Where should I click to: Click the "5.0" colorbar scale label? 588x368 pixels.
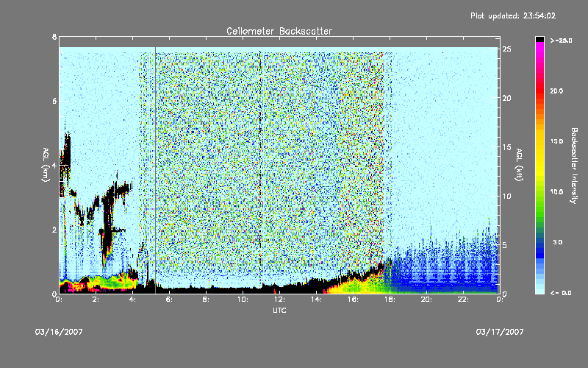click(558, 242)
